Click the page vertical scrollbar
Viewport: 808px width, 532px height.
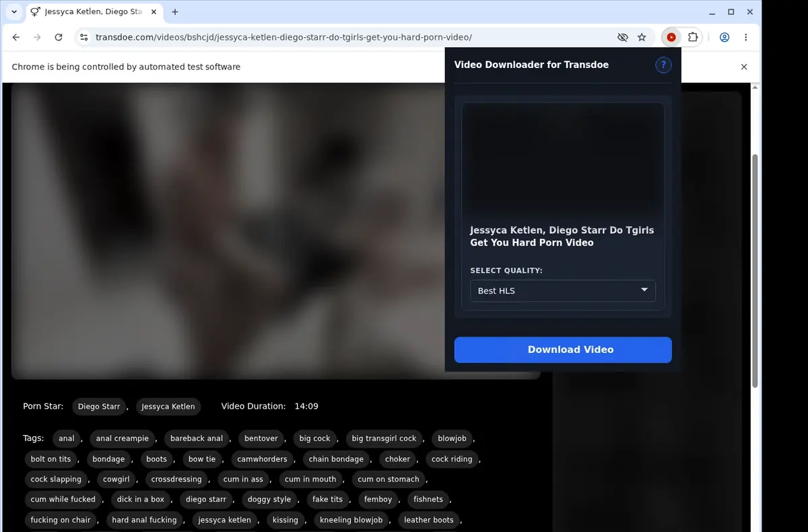click(755, 269)
